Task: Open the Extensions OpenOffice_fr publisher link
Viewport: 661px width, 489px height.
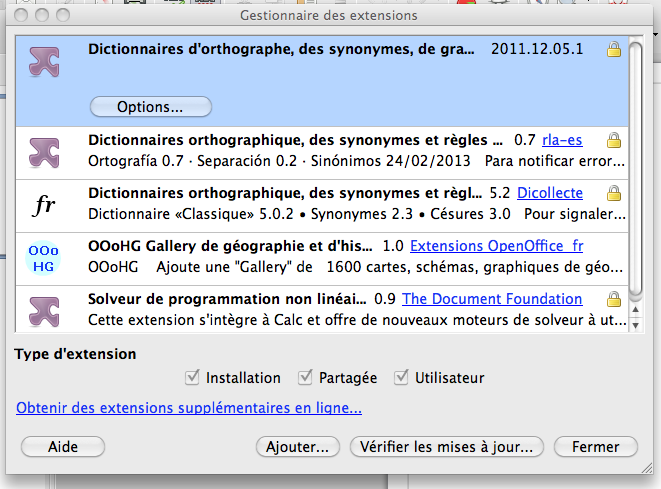Action: point(497,246)
